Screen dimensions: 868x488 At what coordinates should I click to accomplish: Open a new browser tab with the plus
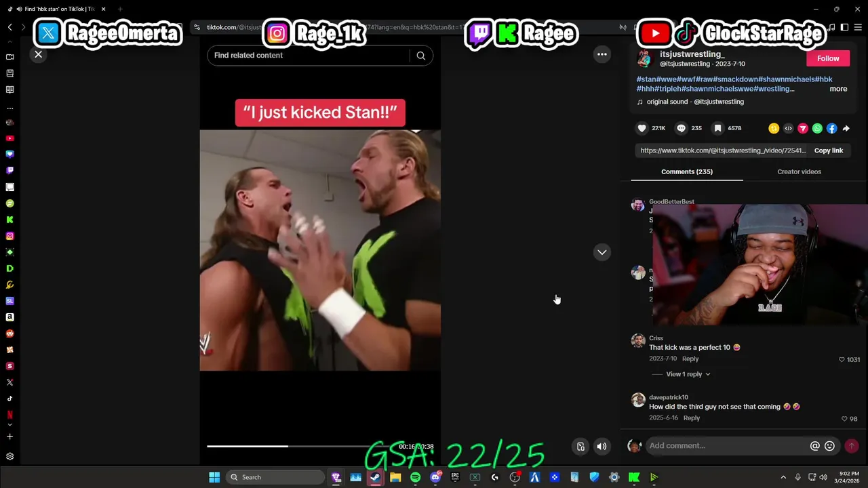tap(120, 9)
